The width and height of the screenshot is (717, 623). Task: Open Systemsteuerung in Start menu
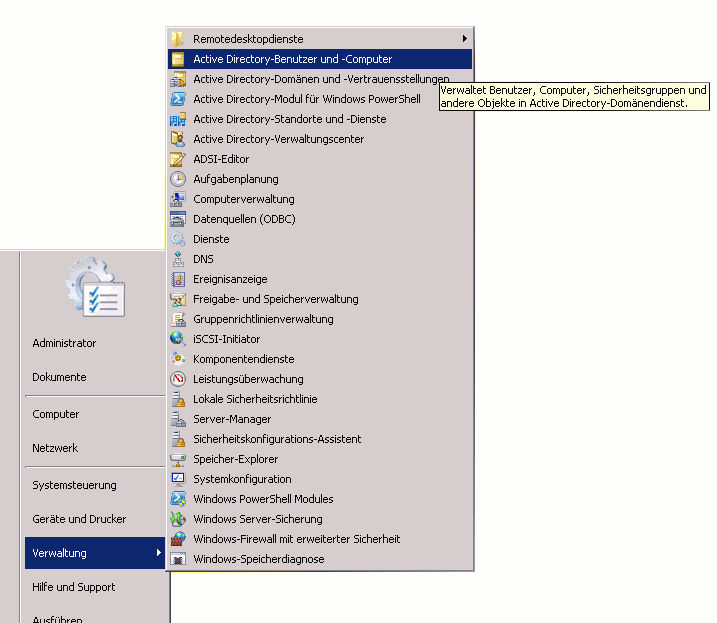[74, 485]
